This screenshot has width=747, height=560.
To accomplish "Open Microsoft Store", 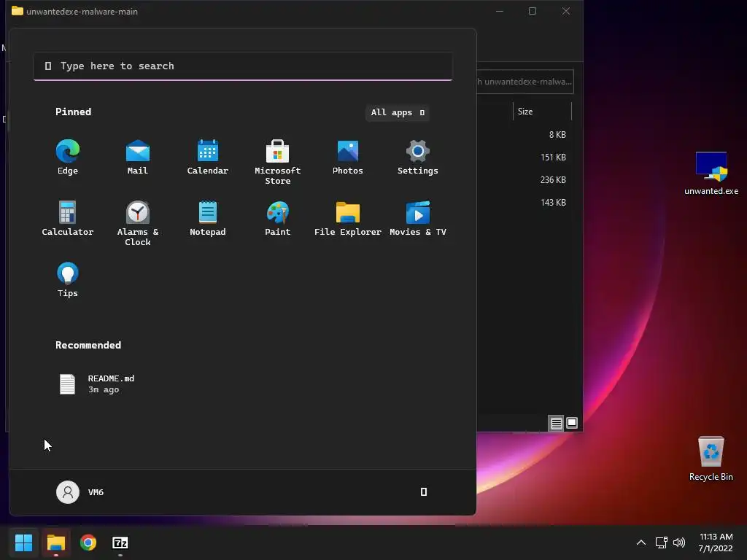I will (x=278, y=163).
